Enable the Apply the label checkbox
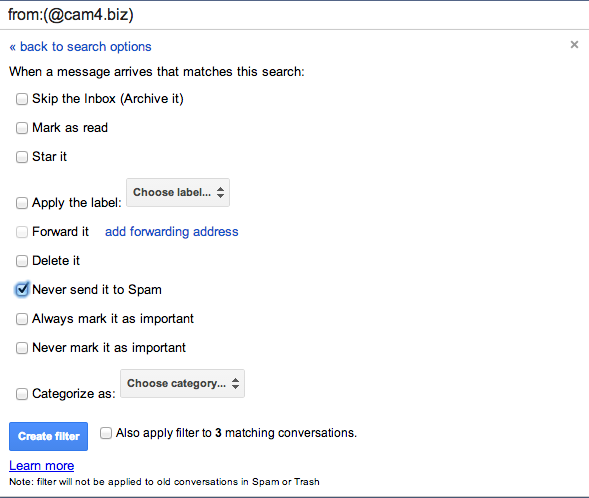 [x=22, y=203]
